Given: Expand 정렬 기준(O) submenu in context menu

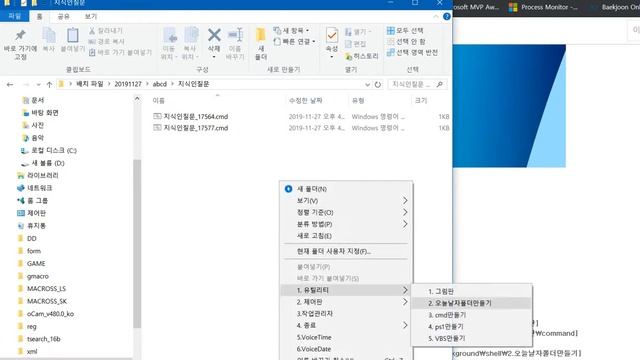Looking at the screenshot, I should (346, 212).
